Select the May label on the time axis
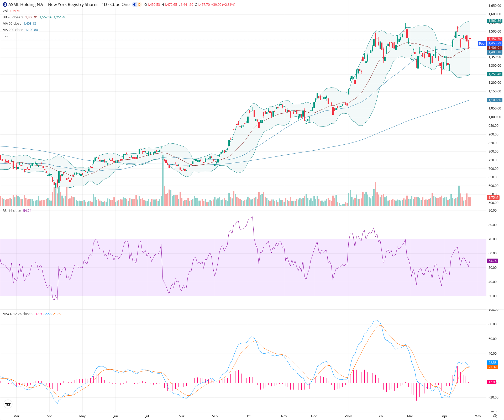504x420 pixels. click(x=478, y=416)
